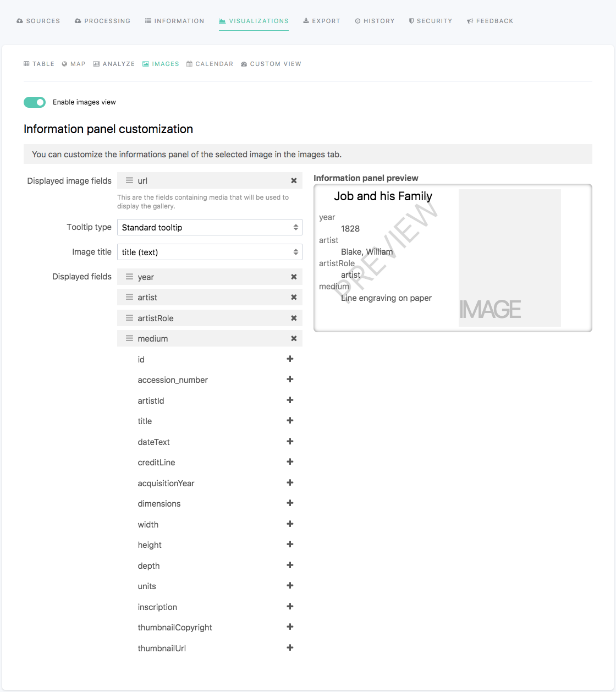Viewport: 616px width, 692px height.
Task: Go to the Custom View tab
Action: 271,64
